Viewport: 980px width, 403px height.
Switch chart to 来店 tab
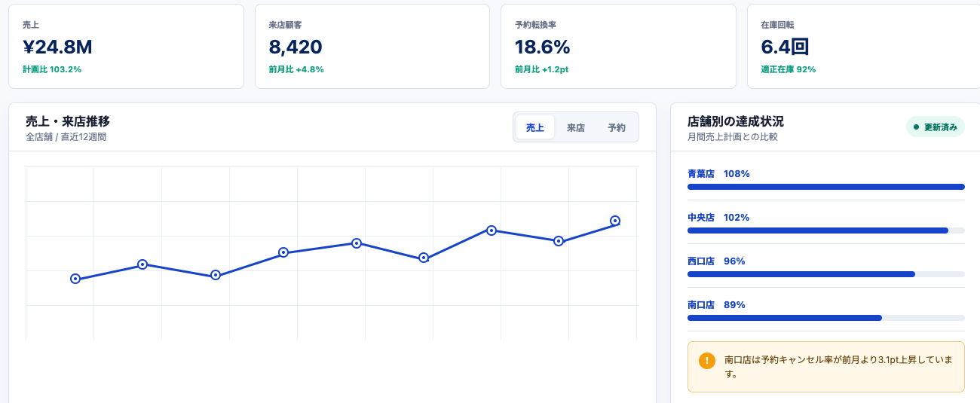[576, 127]
